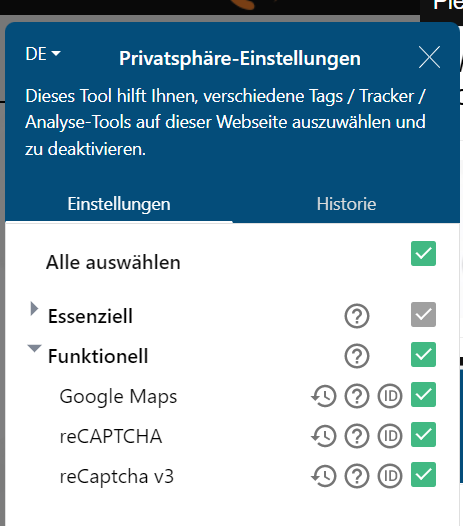The image size is (463, 526).
Task: Open history icon for reCAPTCHA
Action: click(x=323, y=436)
